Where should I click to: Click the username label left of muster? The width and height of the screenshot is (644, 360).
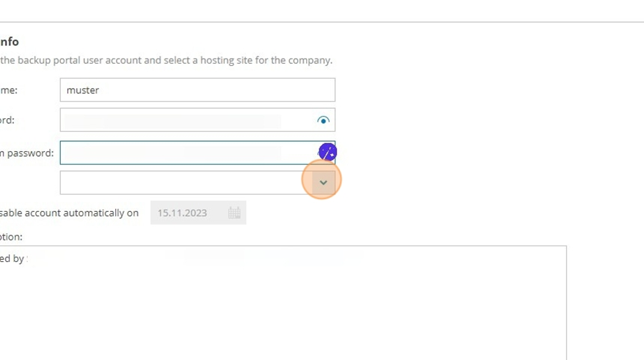pyautogui.click(x=9, y=90)
